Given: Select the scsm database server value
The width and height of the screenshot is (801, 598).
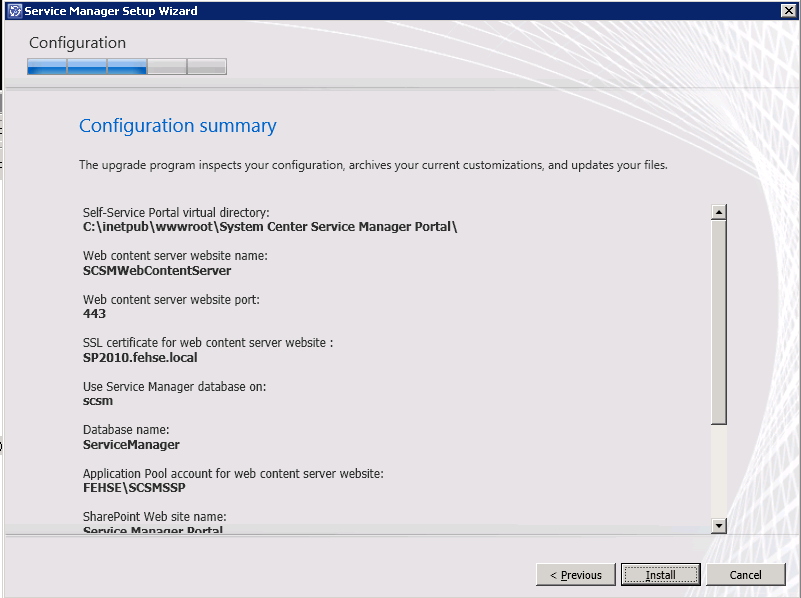Looking at the screenshot, I should (x=98, y=401).
